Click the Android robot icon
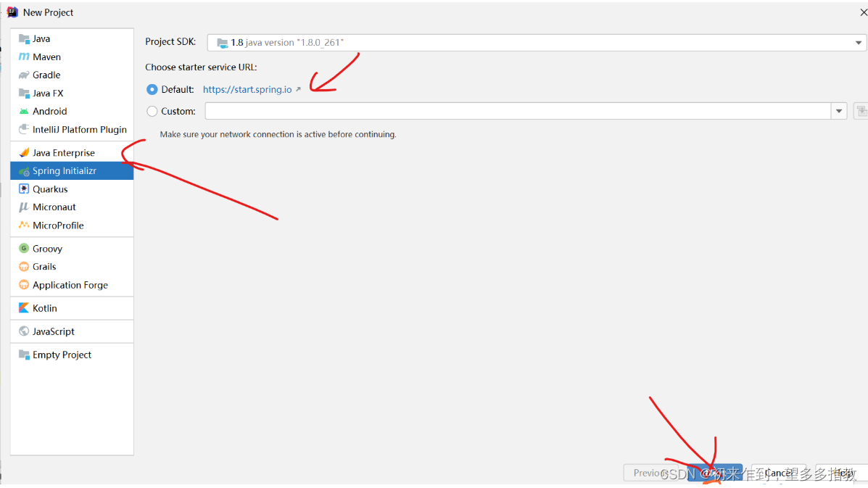Screen dimensions: 868x488 [24, 111]
